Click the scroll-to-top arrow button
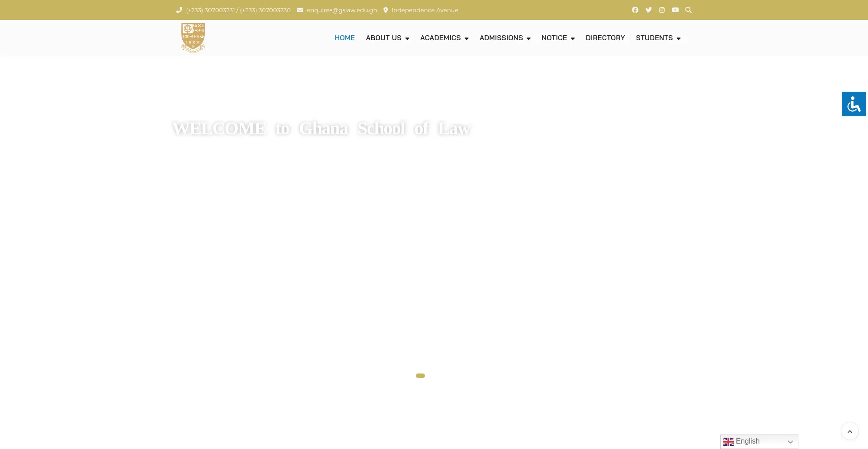The image size is (868, 449). click(x=849, y=431)
